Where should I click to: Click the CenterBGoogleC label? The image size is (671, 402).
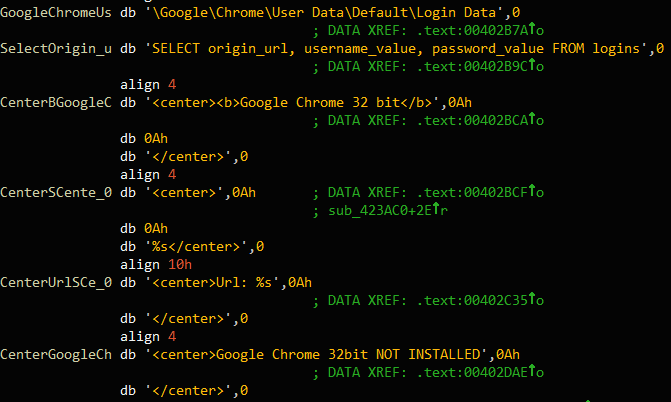[x=56, y=102]
